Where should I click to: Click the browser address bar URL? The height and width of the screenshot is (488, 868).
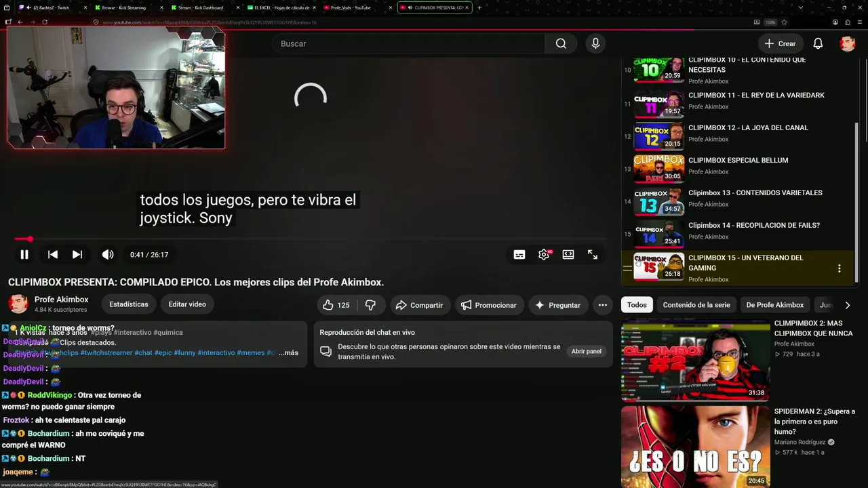pos(210,22)
